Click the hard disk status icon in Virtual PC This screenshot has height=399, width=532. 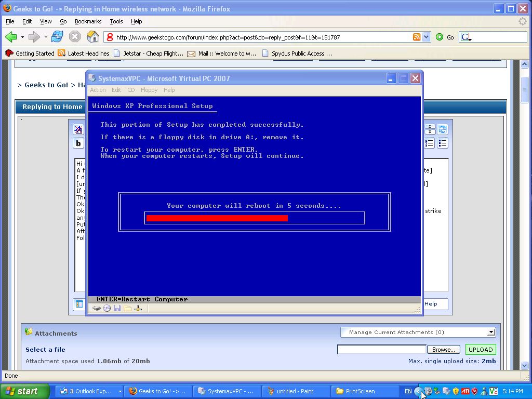(97, 309)
